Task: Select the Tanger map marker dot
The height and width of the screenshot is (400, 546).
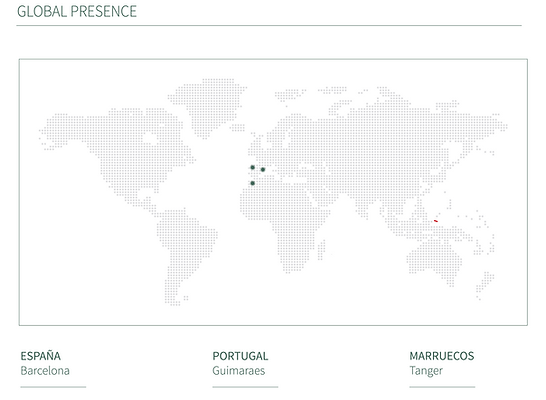Action: pyautogui.click(x=252, y=183)
